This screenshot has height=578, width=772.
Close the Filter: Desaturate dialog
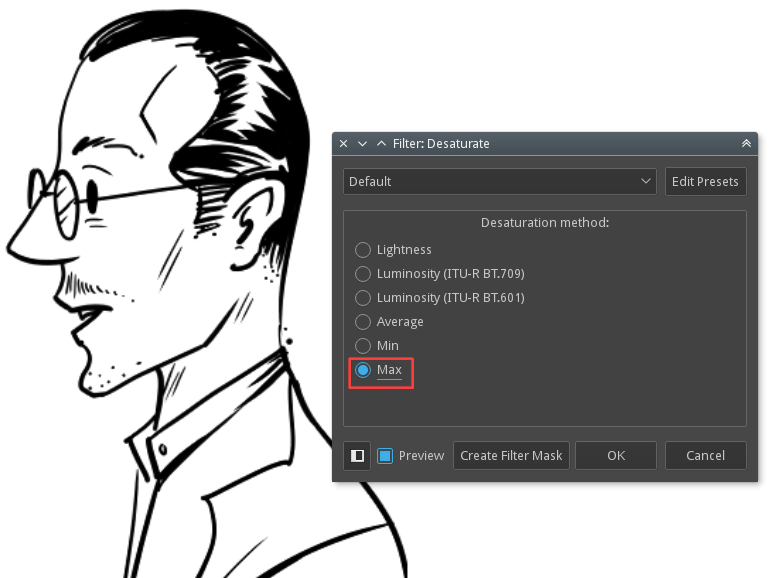(344, 144)
